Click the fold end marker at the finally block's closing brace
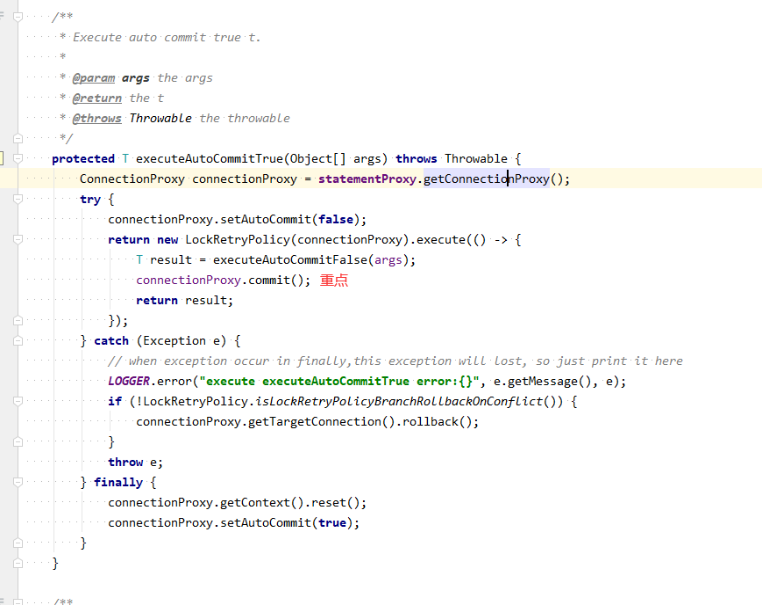This screenshot has height=605, width=762. pyautogui.click(x=18, y=542)
